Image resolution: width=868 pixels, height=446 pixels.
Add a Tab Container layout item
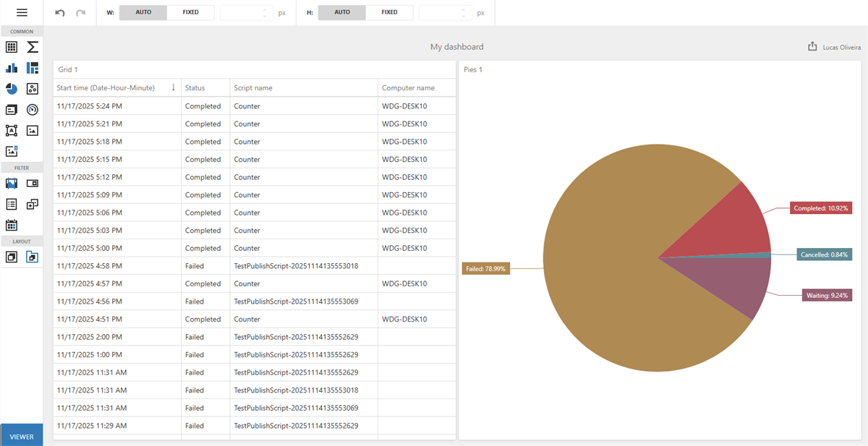coord(33,256)
